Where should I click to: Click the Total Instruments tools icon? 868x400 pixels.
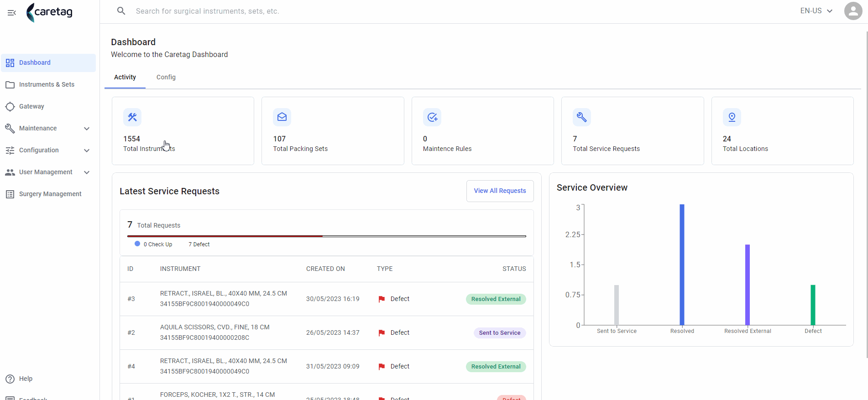(132, 117)
